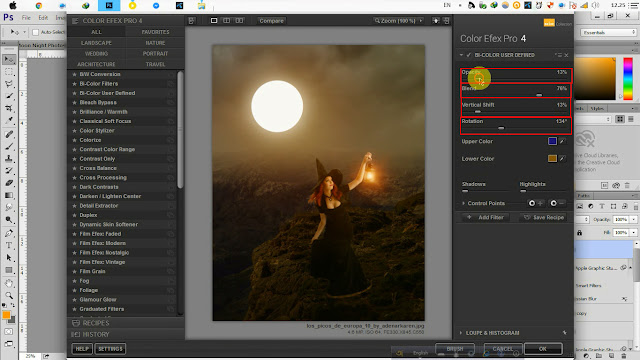The height and width of the screenshot is (360, 640).
Task: Select the Horizontal Type tool
Action: click(x=9, y=245)
